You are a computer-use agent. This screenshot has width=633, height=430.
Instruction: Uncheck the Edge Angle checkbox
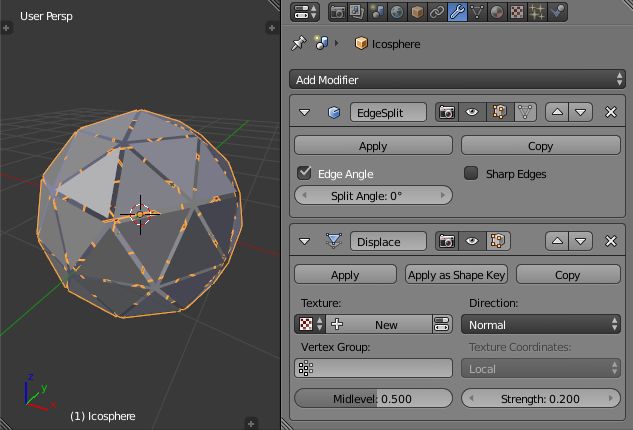pyautogui.click(x=304, y=173)
